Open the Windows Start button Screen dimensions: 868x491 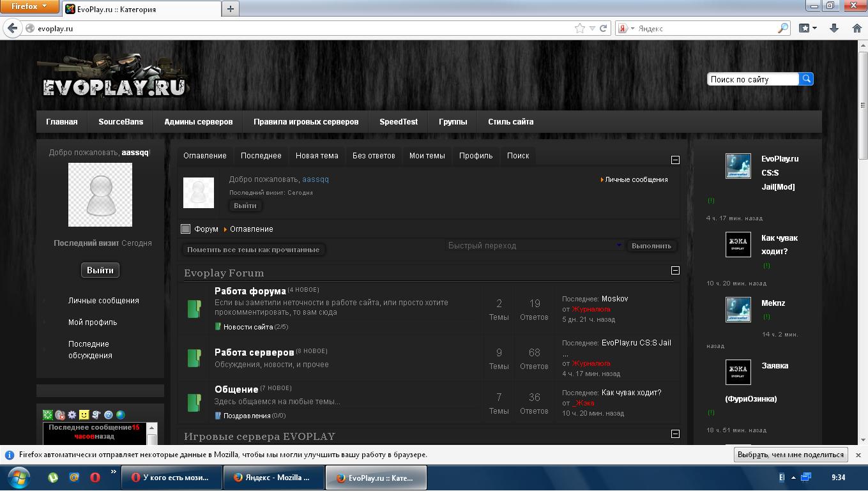click(19, 477)
